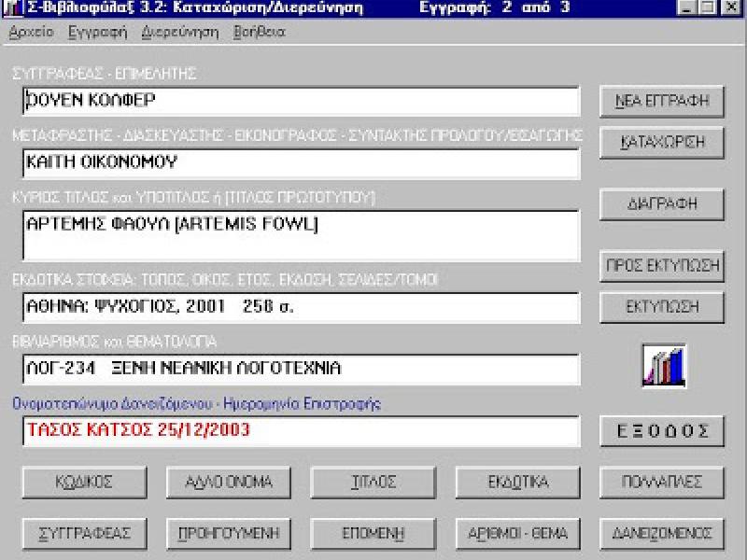Open the Εγγραφή menu
The height and width of the screenshot is (560, 747).
97,32
